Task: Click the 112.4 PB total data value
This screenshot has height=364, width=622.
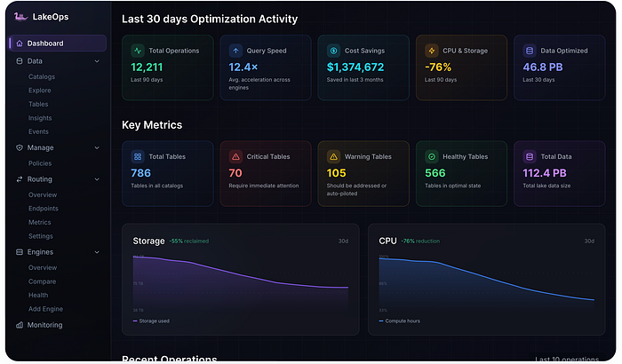Action: [545, 173]
